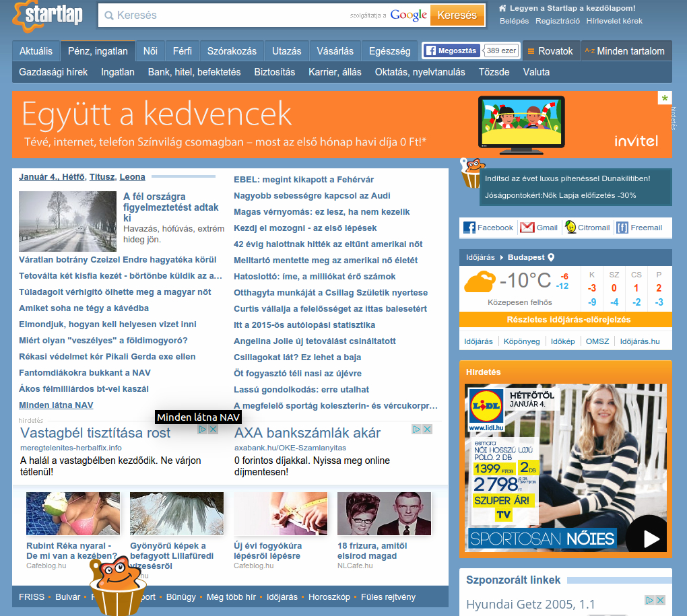
Task: Open the frozen Lillafüred waterfall thumbnail
Action: point(176,514)
